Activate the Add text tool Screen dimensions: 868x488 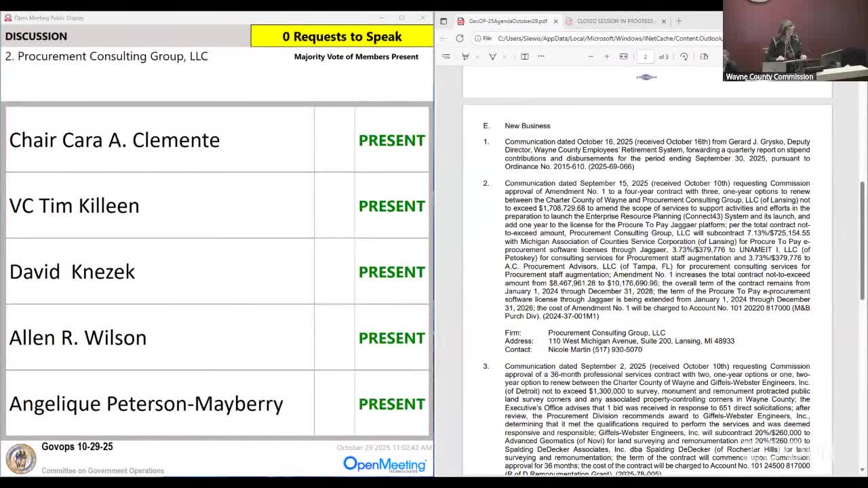pos(524,56)
